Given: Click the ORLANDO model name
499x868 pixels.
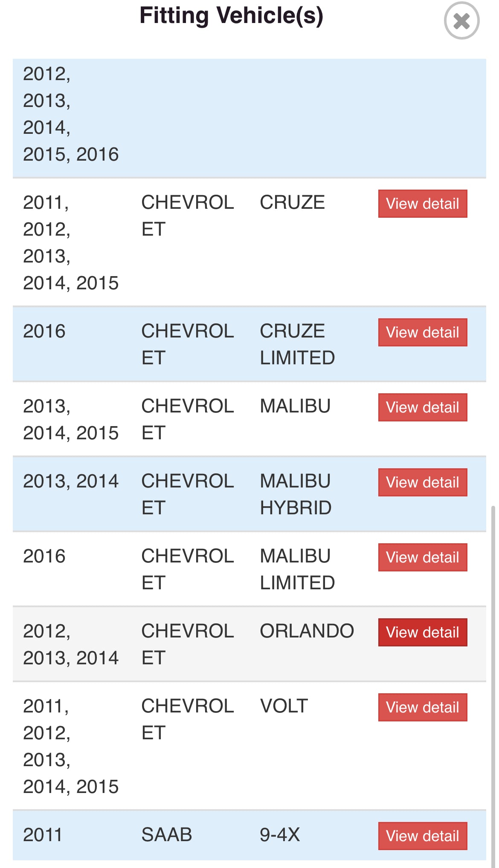Looking at the screenshot, I should [307, 631].
